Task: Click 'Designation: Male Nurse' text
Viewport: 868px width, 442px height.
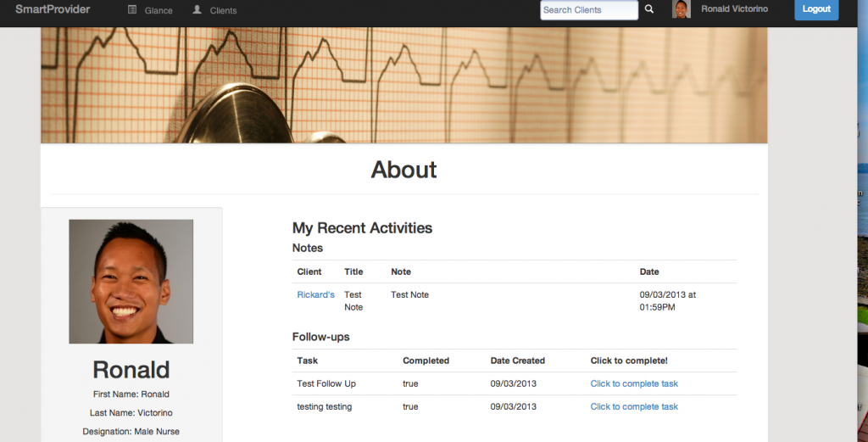Action: pos(131,432)
